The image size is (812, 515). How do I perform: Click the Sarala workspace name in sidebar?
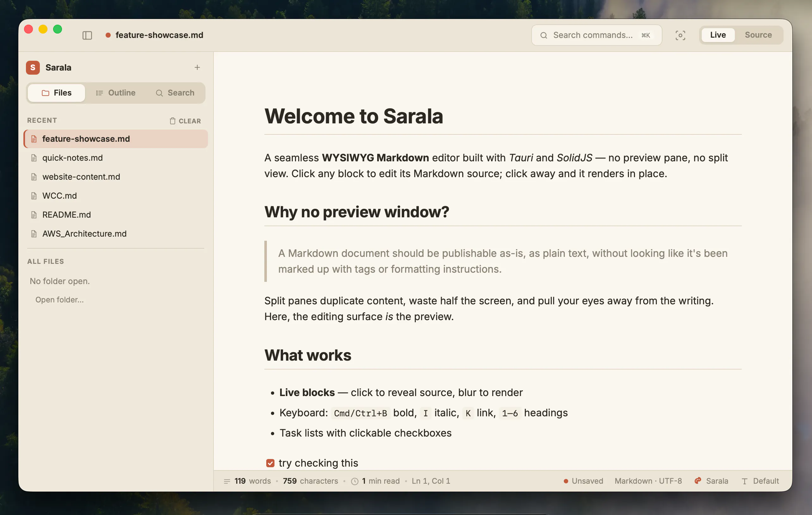(x=58, y=67)
